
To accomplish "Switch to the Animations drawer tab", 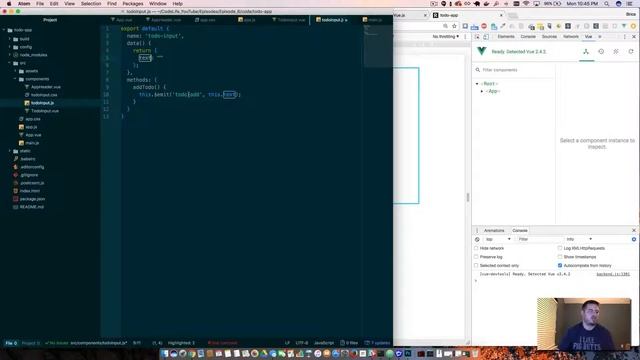I will point(494,231).
